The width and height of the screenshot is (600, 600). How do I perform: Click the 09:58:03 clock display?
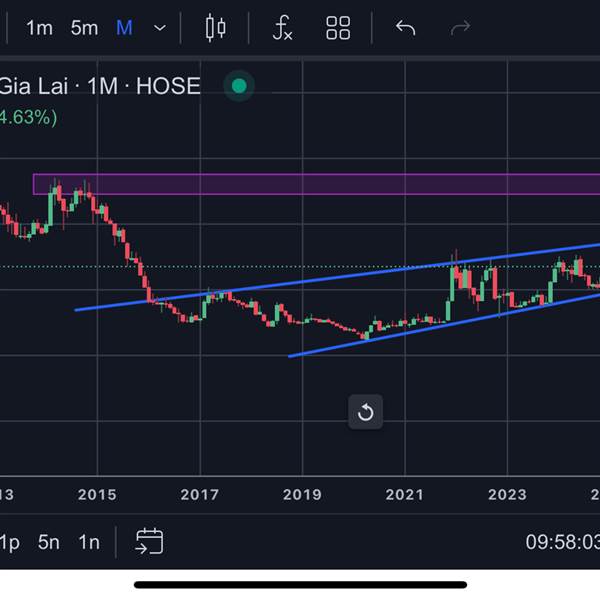[x=562, y=542]
